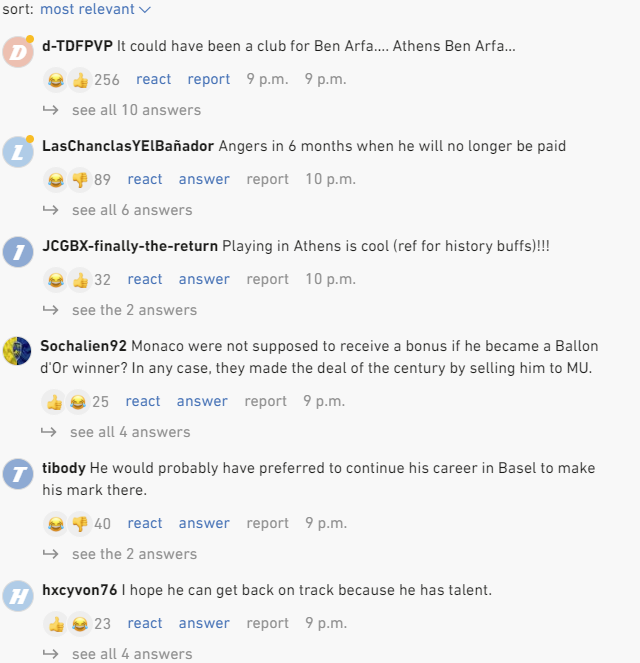This screenshot has width=640, height=663.
Task: Click the laughing emoji on d-TDFPVP comment
Action: (x=56, y=79)
